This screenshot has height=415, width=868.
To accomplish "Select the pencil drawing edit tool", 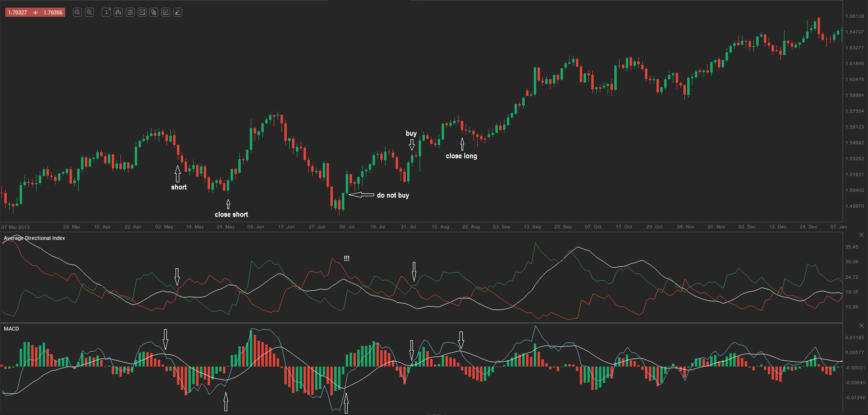I will (x=165, y=12).
